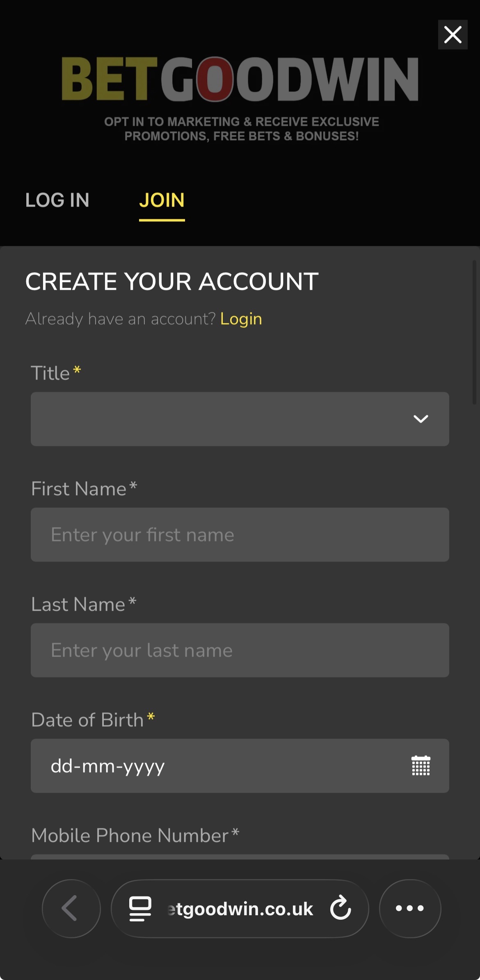480x980 pixels.
Task: Open the Title dropdown field
Action: pos(222,419)
